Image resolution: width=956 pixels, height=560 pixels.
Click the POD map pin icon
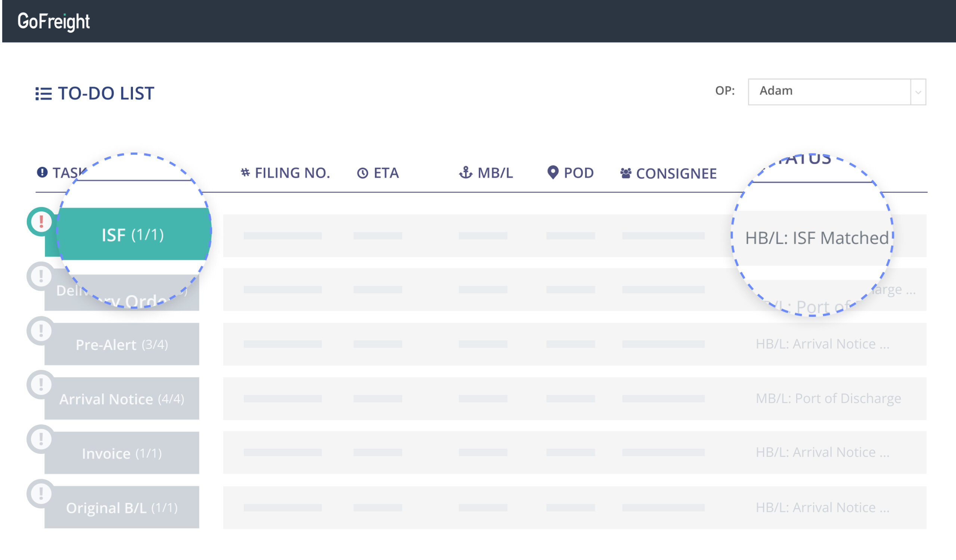pos(553,173)
